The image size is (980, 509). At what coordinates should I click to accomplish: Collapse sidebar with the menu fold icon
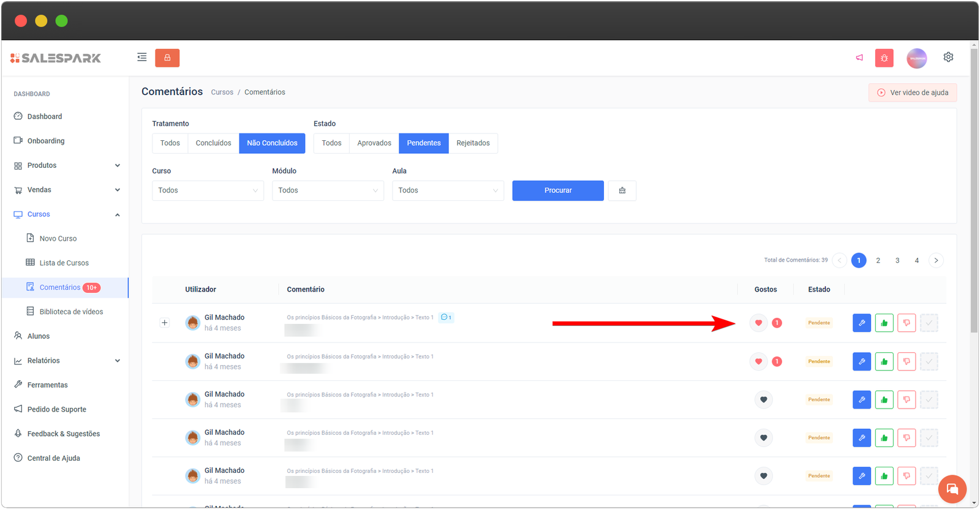pyautogui.click(x=142, y=58)
